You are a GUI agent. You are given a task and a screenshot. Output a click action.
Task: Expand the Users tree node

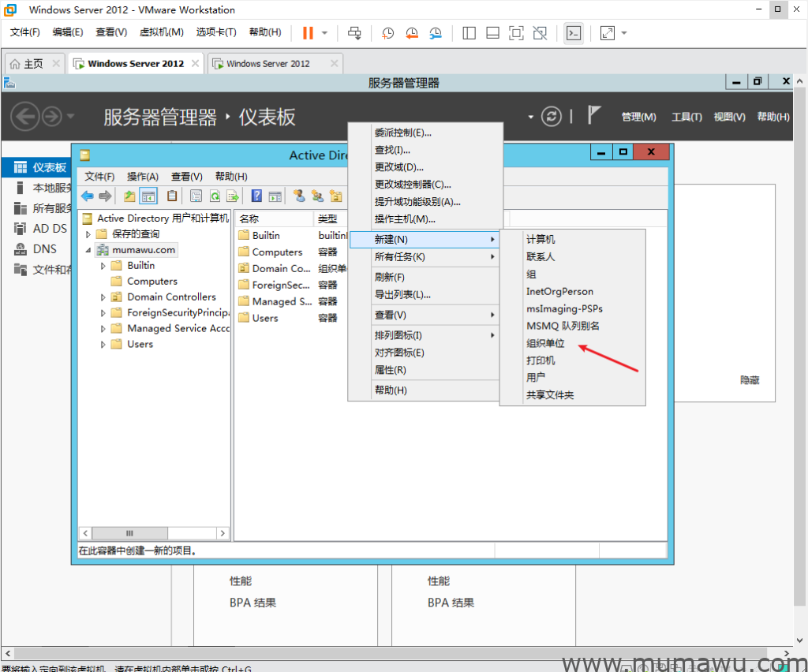(103, 345)
